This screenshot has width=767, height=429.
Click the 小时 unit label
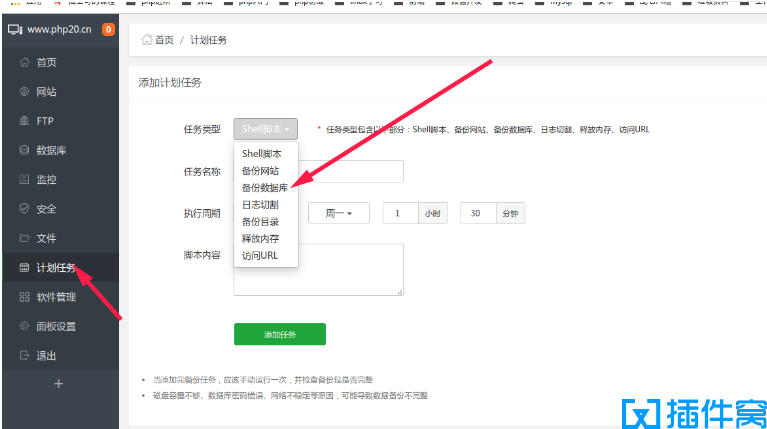pyautogui.click(x=433, y=213)
